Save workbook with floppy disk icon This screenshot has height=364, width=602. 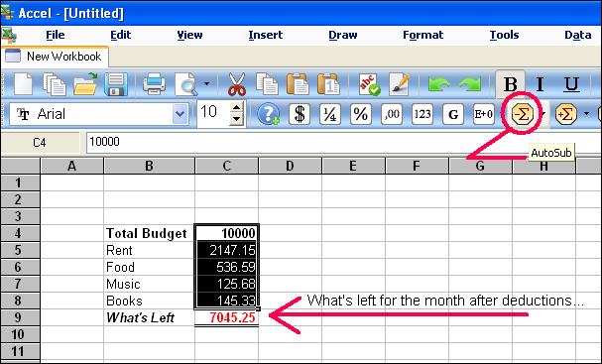coord(116,83)
